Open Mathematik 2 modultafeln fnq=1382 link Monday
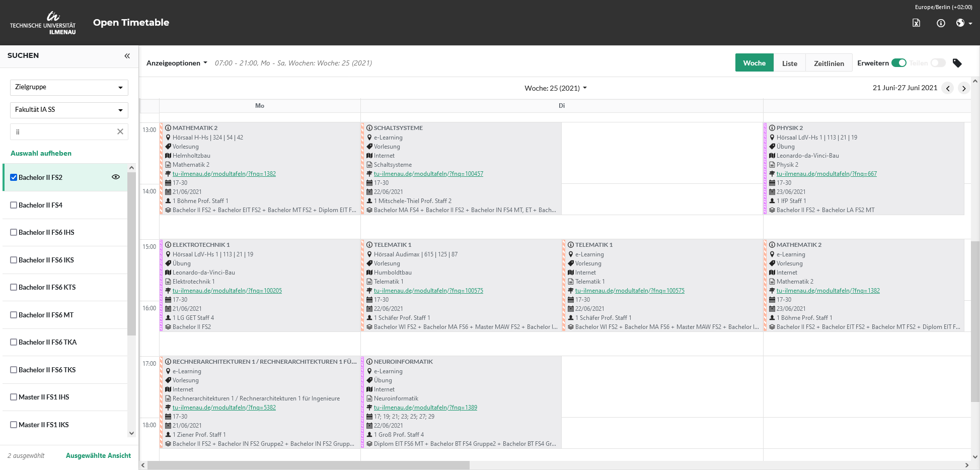 pyautogui.click(x=224, y=174)
